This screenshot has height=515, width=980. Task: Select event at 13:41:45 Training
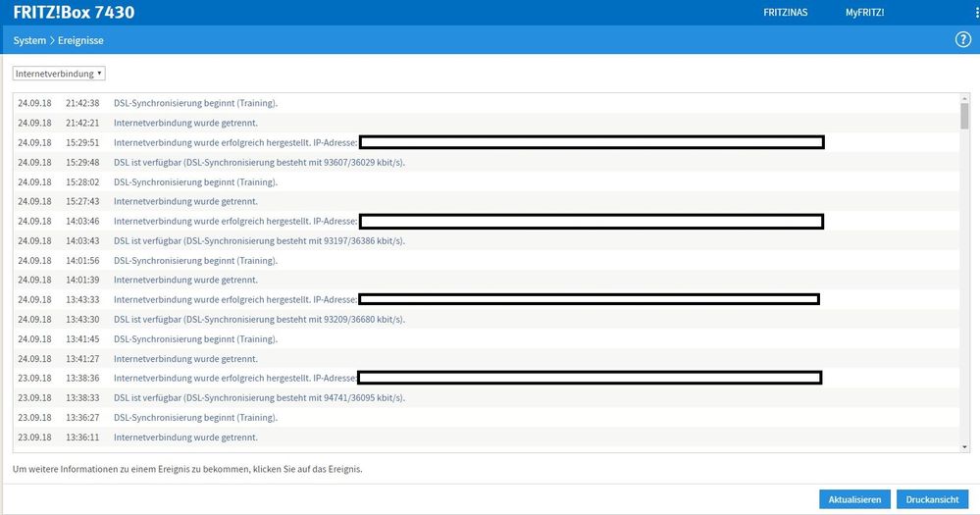487,338
